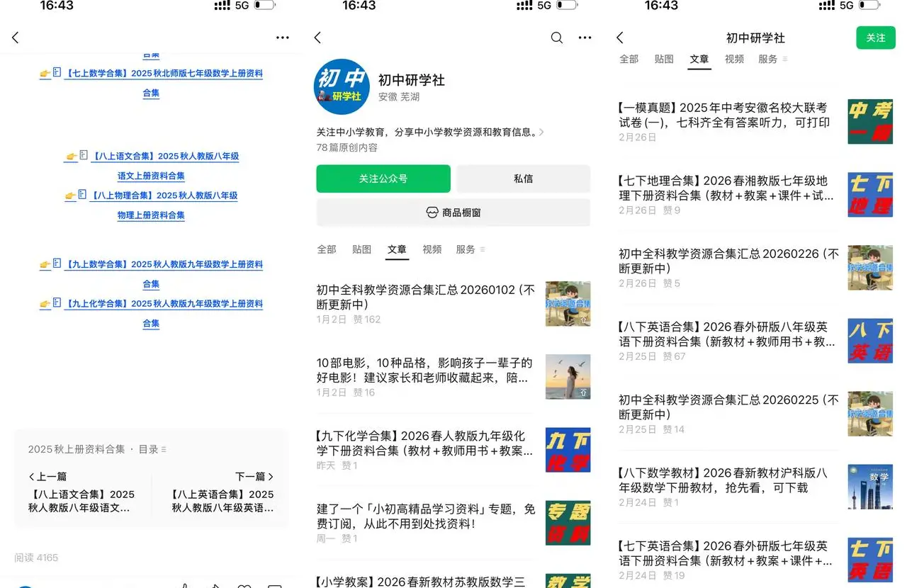This screenshot has width=907, height=588.
Task: Tap back arrow on the article list screen
Action: 620,38
